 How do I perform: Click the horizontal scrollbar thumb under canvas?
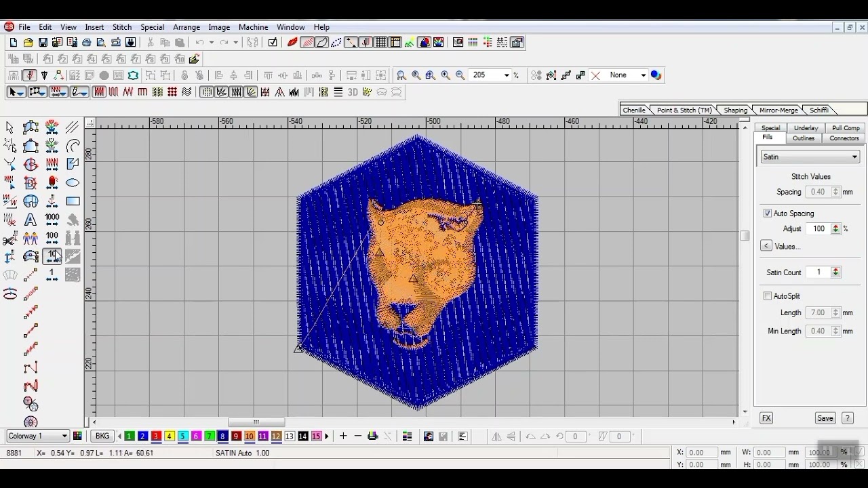tap(256, 422)
